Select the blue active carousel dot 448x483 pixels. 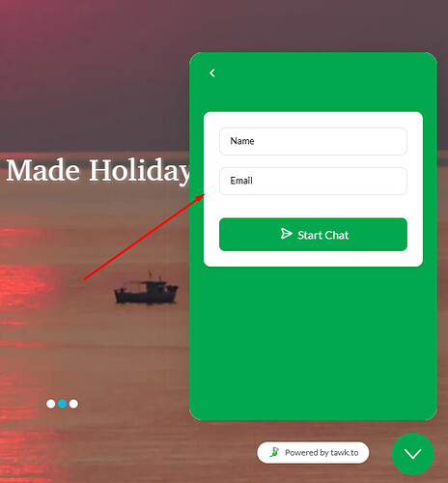coord(62,404)
